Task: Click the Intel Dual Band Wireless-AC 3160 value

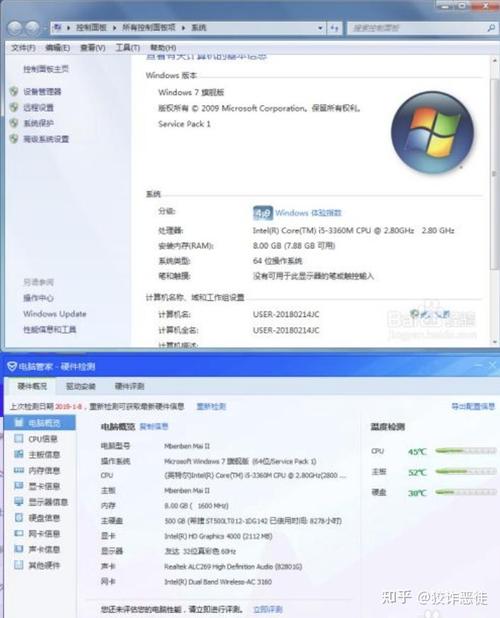Action: pyautogui.click(x=218, y=582)
